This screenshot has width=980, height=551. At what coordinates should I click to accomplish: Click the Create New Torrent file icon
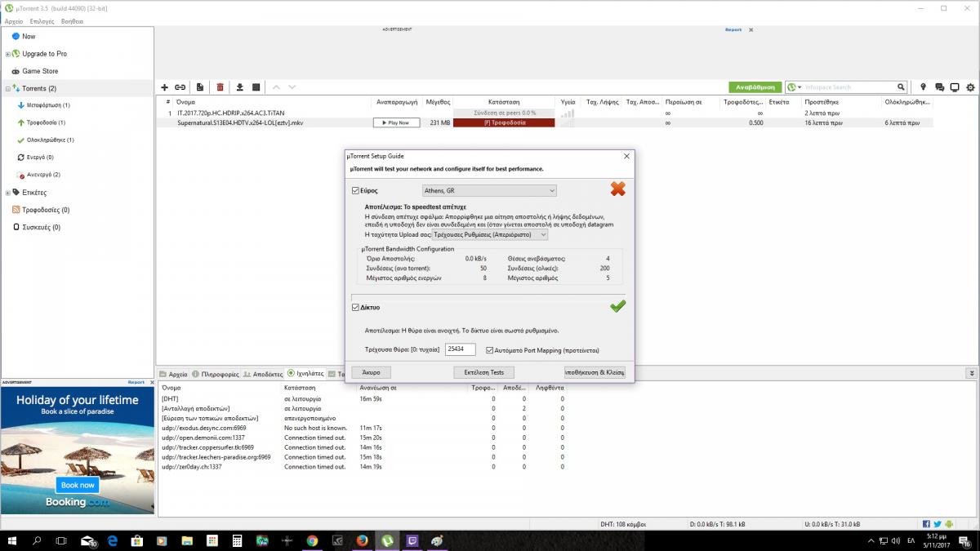(x=199, y=87)
